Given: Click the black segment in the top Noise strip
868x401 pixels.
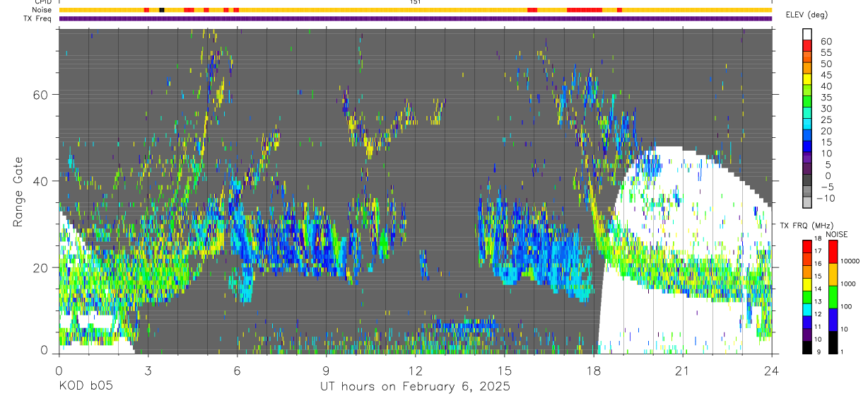Looking at the screenshot, I should pyautogui.click(x=162, y=10).
